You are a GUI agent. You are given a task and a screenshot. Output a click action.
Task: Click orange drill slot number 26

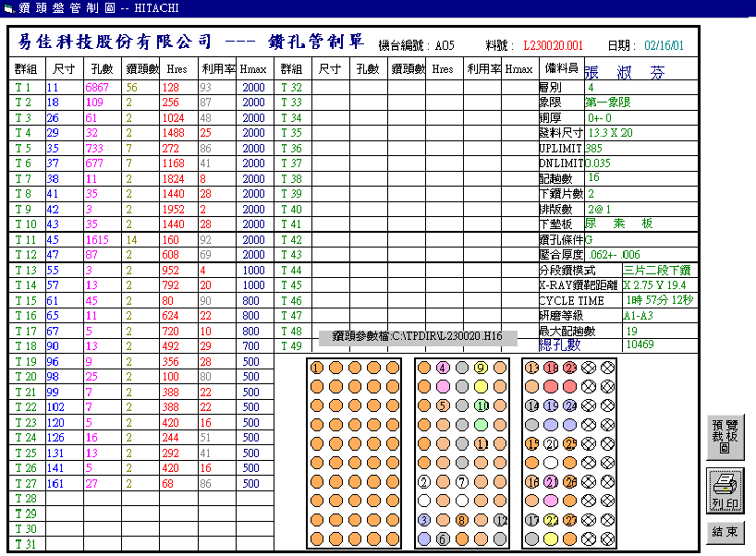570,482
